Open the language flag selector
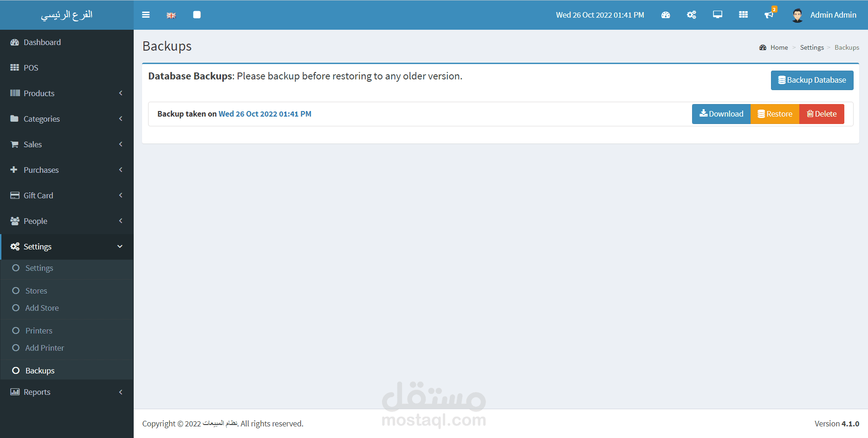The width and height of the screenshot is (868, 438). pos(171,15)
